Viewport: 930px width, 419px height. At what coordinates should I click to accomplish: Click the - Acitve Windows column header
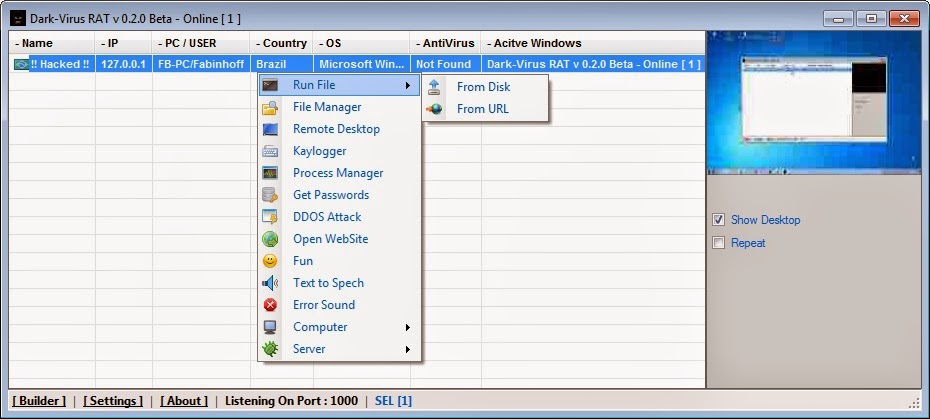pyautogui.click(x=593, y=43)
